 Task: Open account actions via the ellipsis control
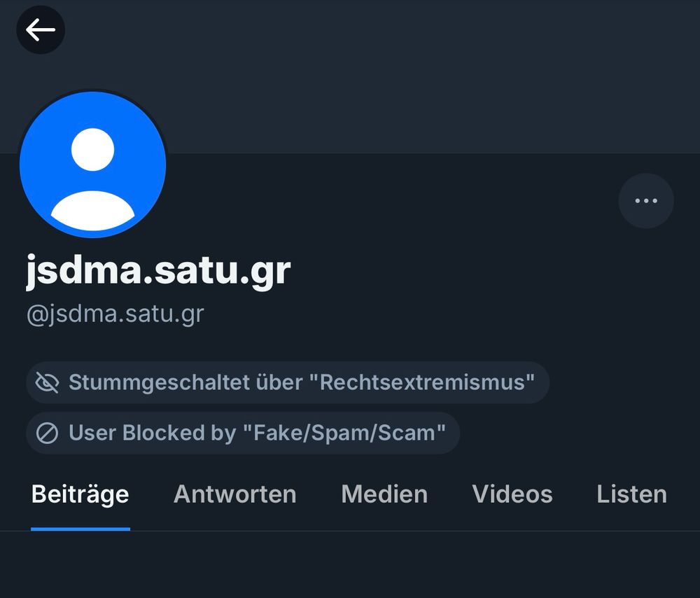point(645,200)
